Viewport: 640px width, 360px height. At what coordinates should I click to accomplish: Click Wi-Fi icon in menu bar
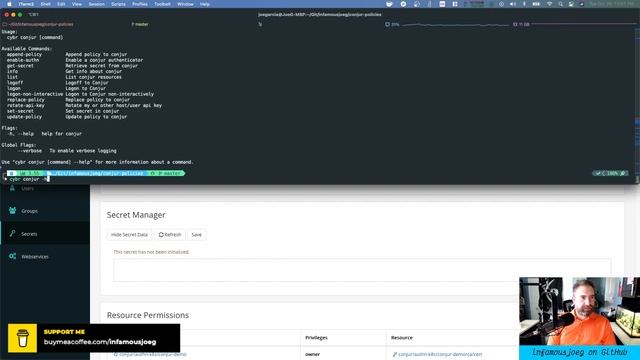click(549, 4)
